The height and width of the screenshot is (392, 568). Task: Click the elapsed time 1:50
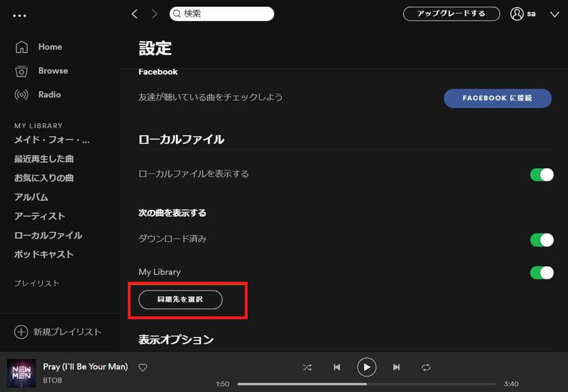[223, 384]
